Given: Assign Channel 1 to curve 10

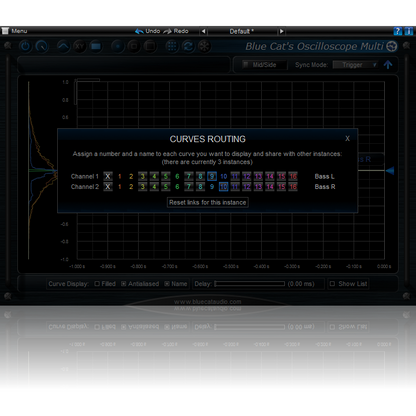Looking at the screenshot, I should tap(224, 176).
